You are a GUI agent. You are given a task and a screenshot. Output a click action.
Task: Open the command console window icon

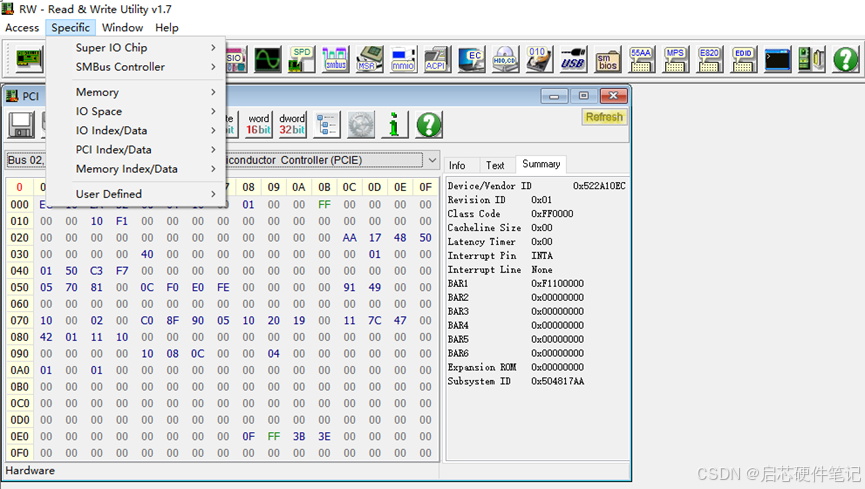click(x=777, y=60)
